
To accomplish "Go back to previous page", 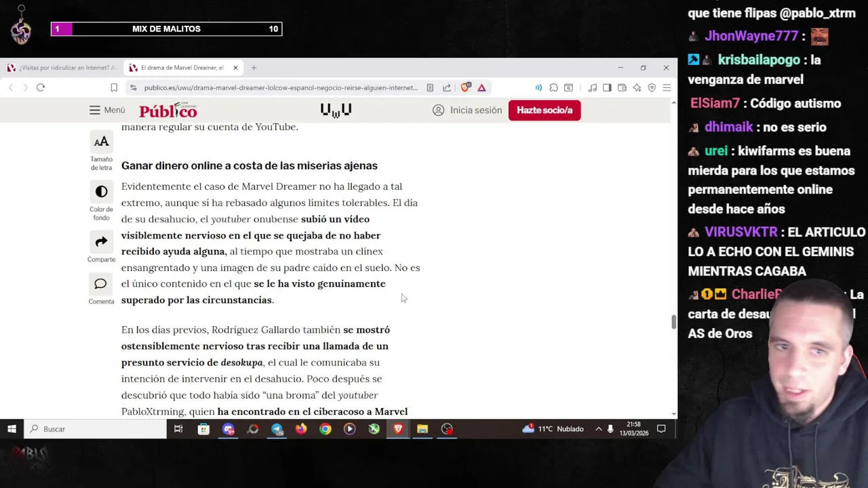I will [x=11, y=87].
